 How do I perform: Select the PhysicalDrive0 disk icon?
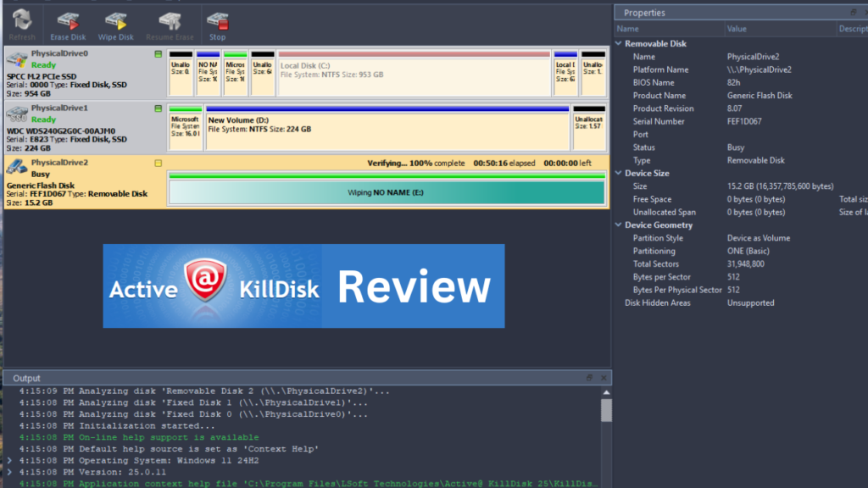coord(17,58)
